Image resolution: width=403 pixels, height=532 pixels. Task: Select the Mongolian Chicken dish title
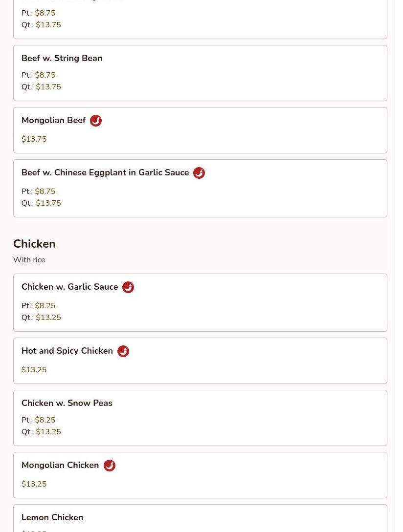(60, 465)
